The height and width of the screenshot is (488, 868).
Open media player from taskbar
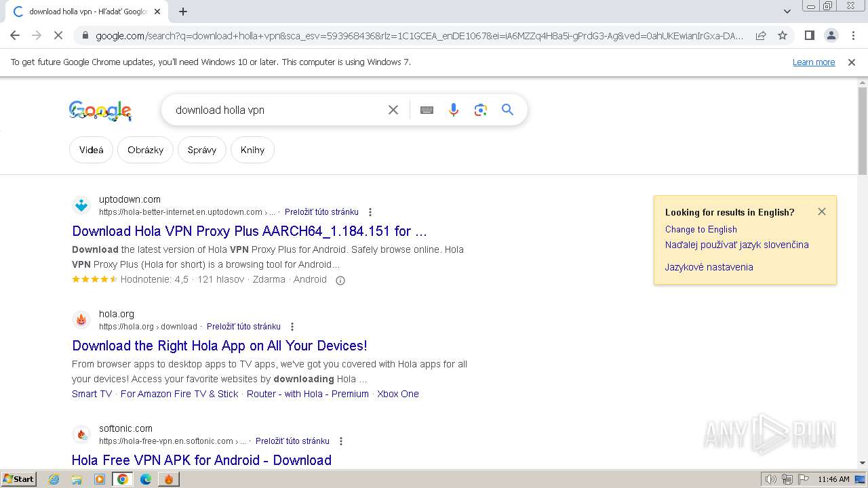pos(100,479)
